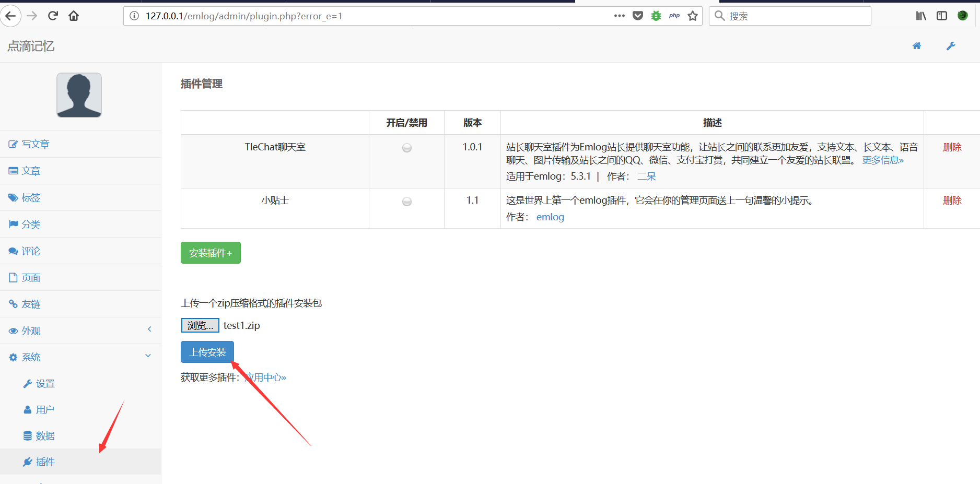Screen dimensions: 980x484
Task: Click the 描述 column header
Action: [x=712, y=123]
